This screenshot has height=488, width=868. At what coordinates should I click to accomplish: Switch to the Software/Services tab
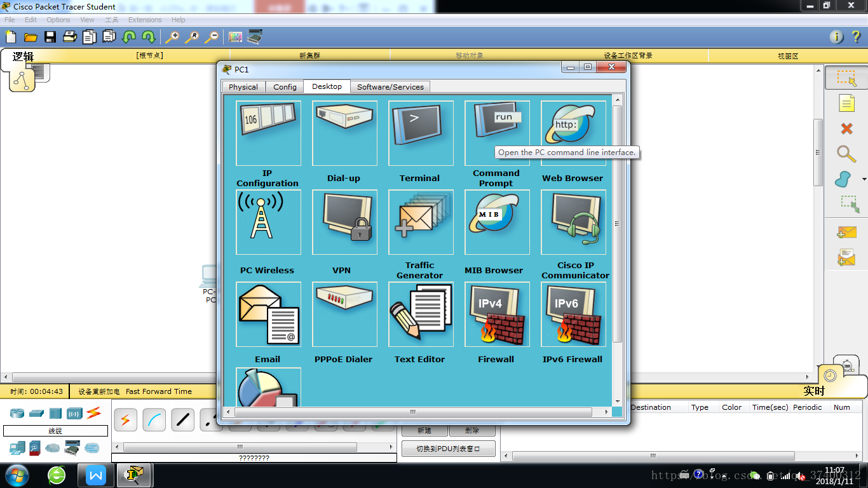[390, 87]
